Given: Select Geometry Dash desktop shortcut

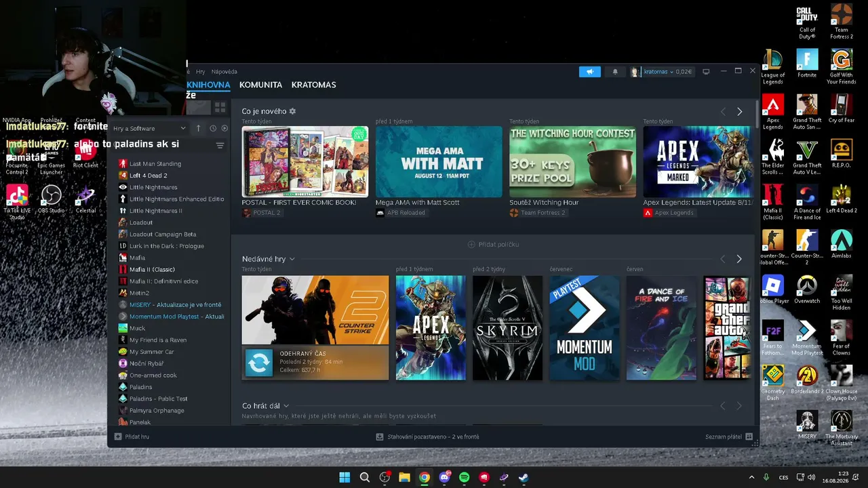Looking at the screenshot, I should click(x=773, y=383).
